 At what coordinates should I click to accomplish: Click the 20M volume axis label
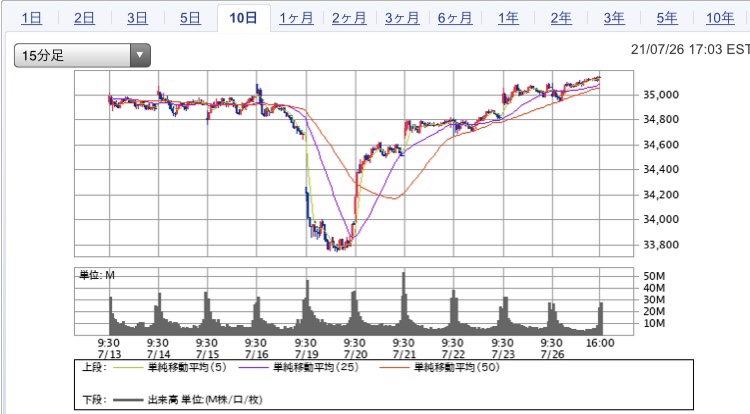tap(654, 311)
